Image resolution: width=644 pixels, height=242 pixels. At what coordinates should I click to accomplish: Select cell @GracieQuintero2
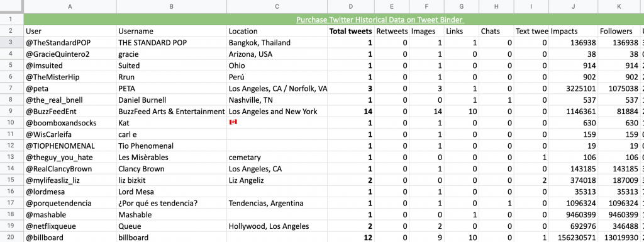[x=70, y=54]
